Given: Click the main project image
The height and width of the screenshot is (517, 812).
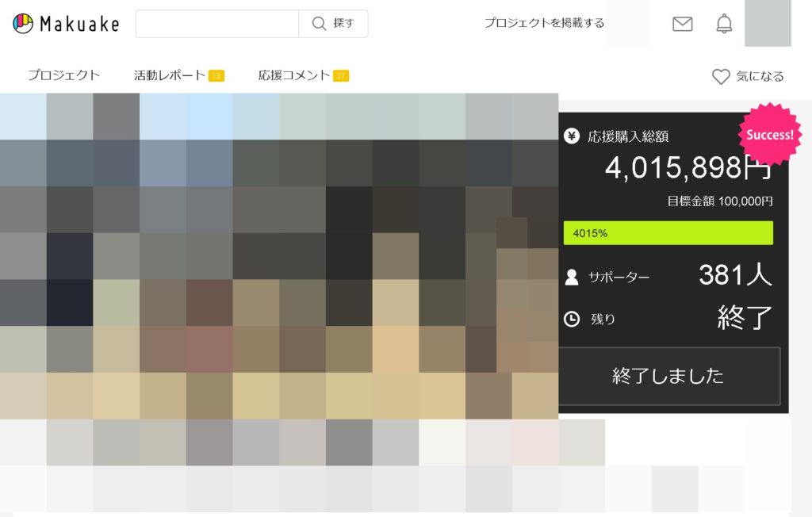Looking at the screenshot, I should [278, 255].
